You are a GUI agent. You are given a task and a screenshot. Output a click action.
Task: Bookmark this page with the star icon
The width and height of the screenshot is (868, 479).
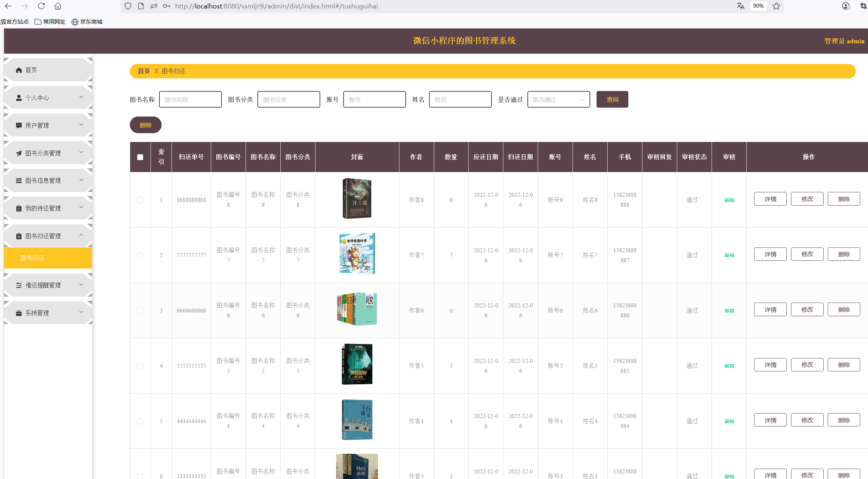coord(776,6)
